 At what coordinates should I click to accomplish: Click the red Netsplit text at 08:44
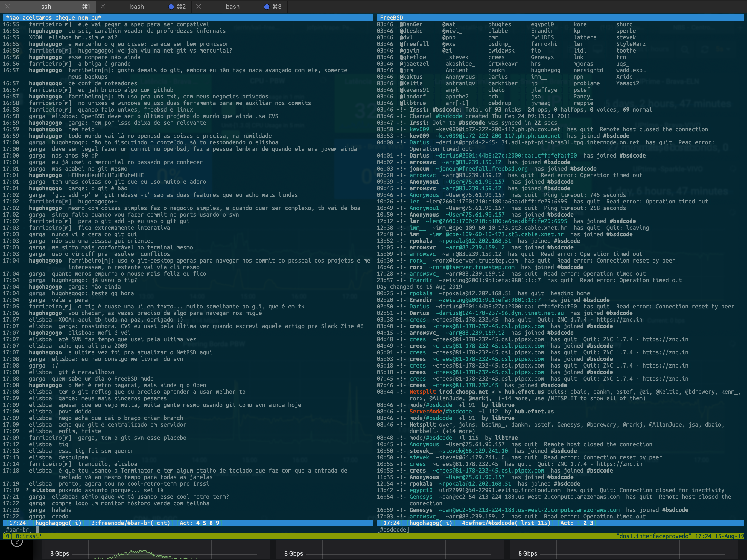pyautogui.click(x=422, y=392)
